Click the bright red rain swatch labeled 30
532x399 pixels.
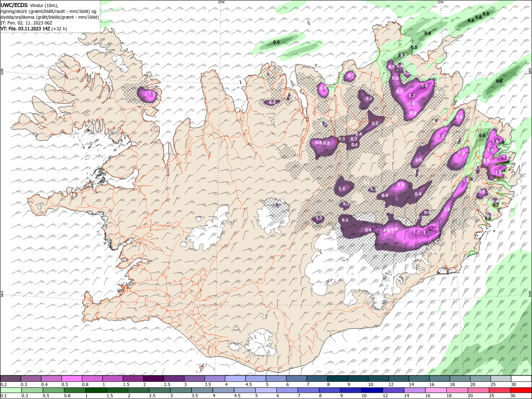(x=521, y=390)
